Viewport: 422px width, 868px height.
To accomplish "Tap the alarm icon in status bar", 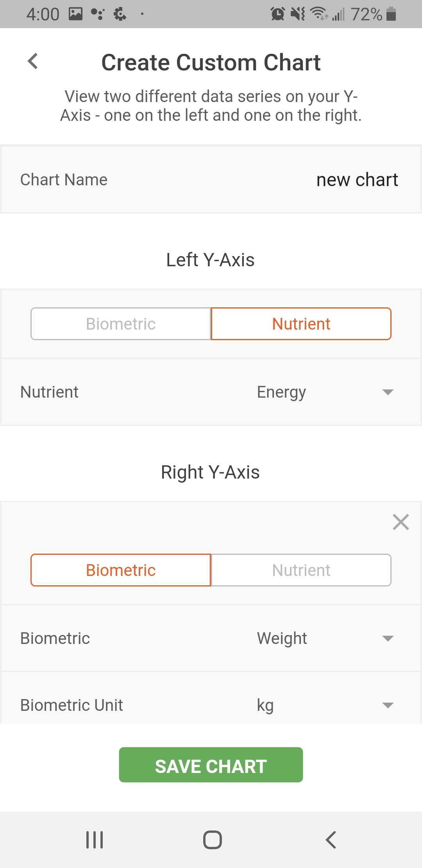I will 277,14.
